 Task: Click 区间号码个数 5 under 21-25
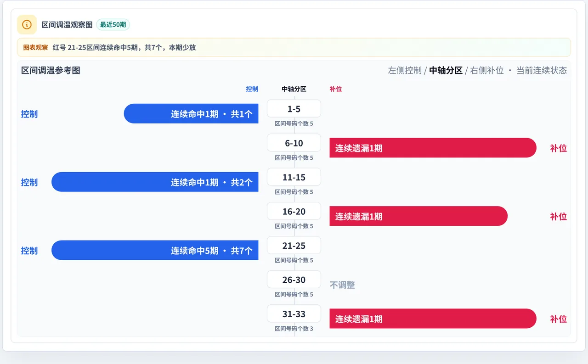294,260
